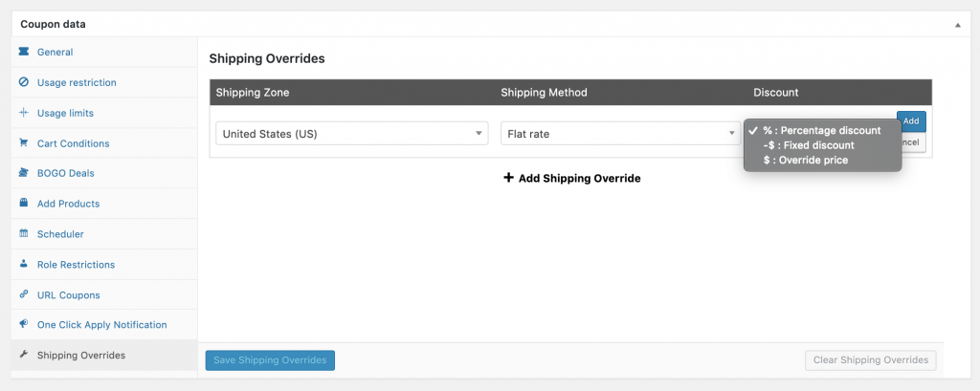Click the Cart Conditions cart icon
The height and width of the screenshot is (391, 980).
pos(23,143)
